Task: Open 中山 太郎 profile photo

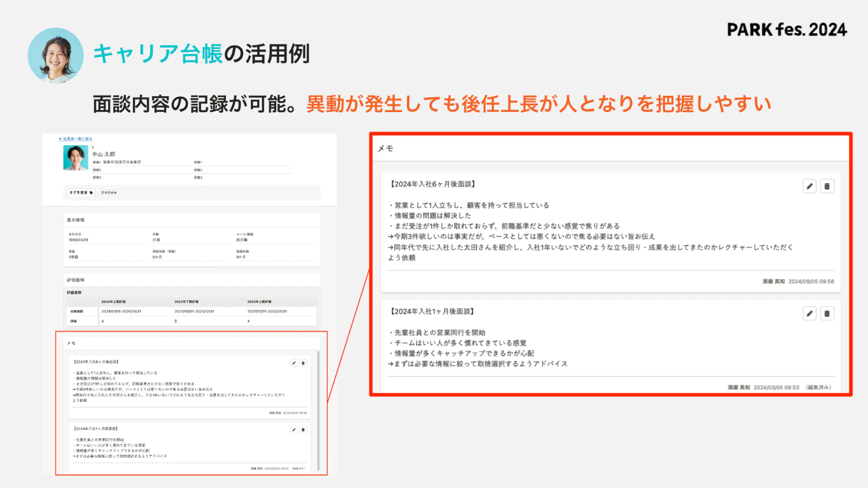Action: 75,158
